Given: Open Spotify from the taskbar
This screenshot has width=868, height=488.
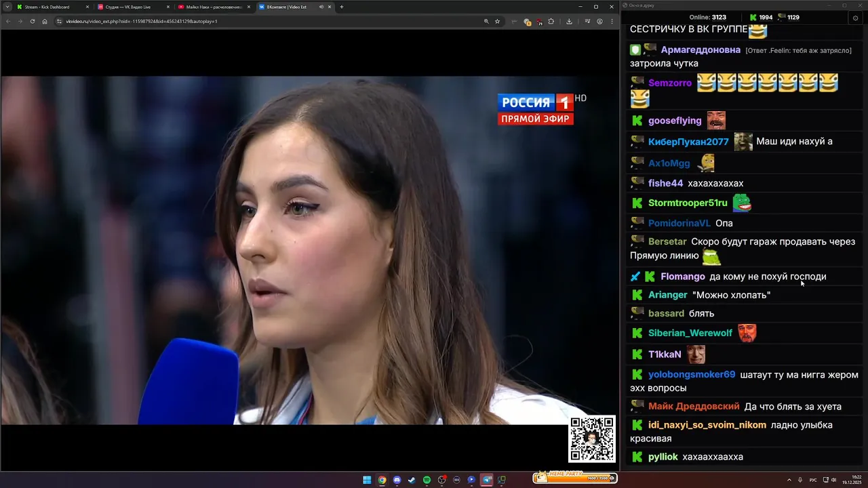Looking at the screenshot, I should 427,480.
